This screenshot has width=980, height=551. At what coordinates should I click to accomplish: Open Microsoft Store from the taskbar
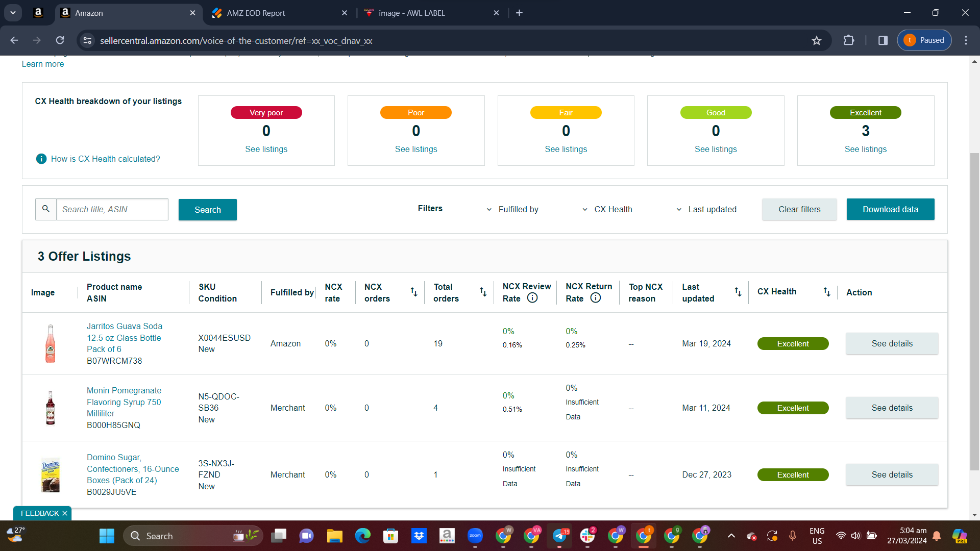pos(391,536)
